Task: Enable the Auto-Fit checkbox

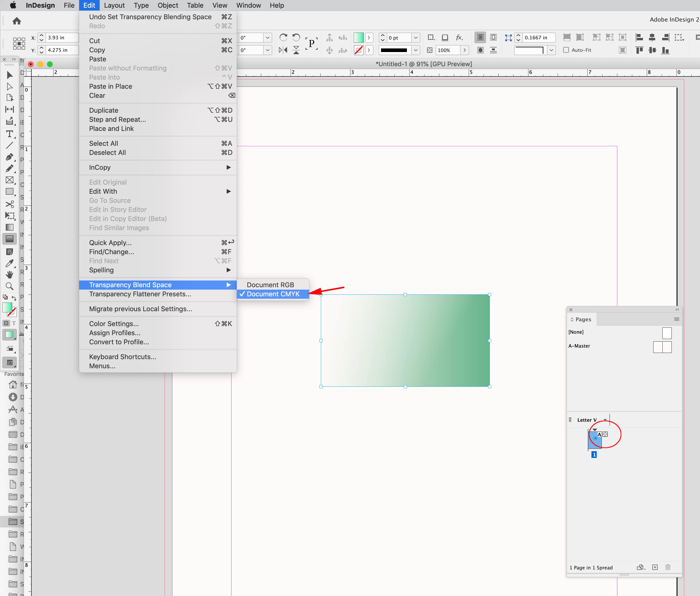Action: tap(566, 50)
